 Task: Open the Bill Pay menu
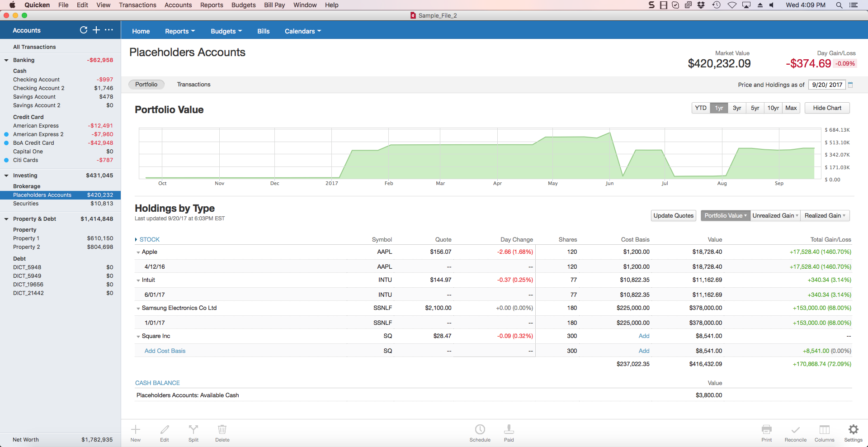point(274,5)
